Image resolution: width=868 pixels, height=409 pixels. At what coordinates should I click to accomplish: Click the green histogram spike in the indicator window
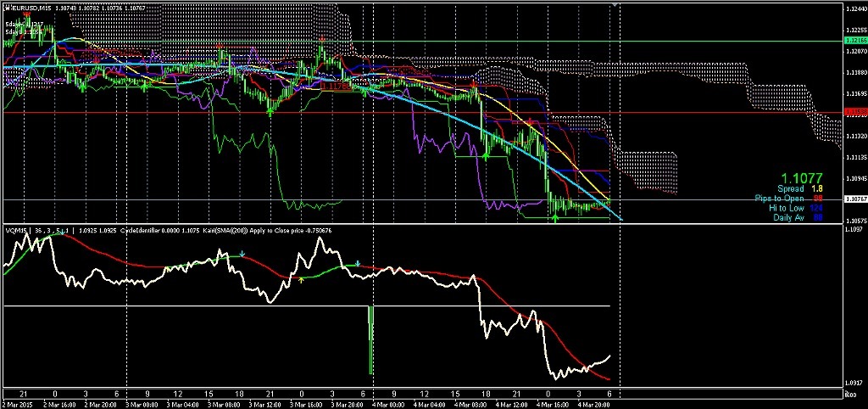coord(370,339)
